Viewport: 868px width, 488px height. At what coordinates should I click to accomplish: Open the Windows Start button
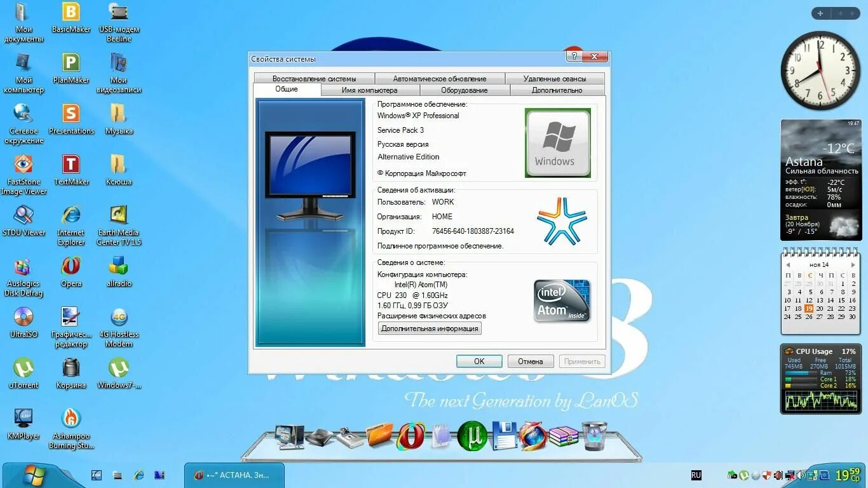tap(35, 475)
